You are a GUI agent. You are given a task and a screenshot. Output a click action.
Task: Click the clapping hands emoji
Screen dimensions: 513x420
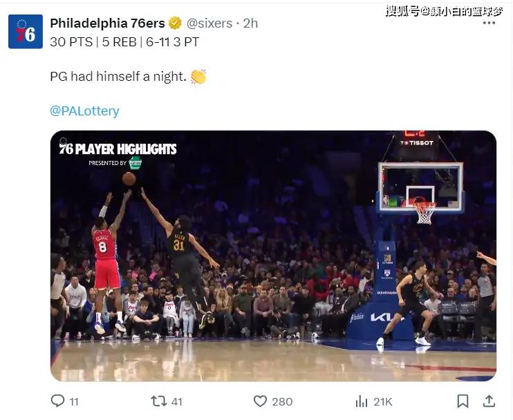coord(198,77)
